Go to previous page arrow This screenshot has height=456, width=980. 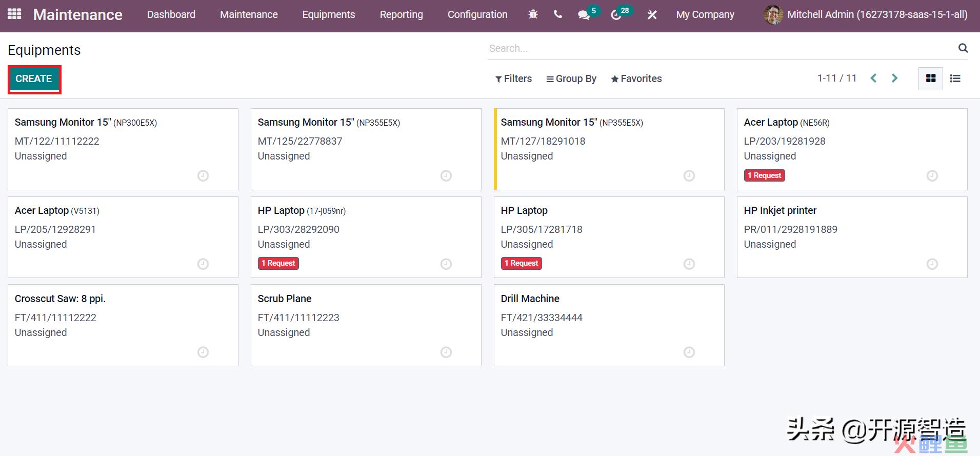pos(874,78)
